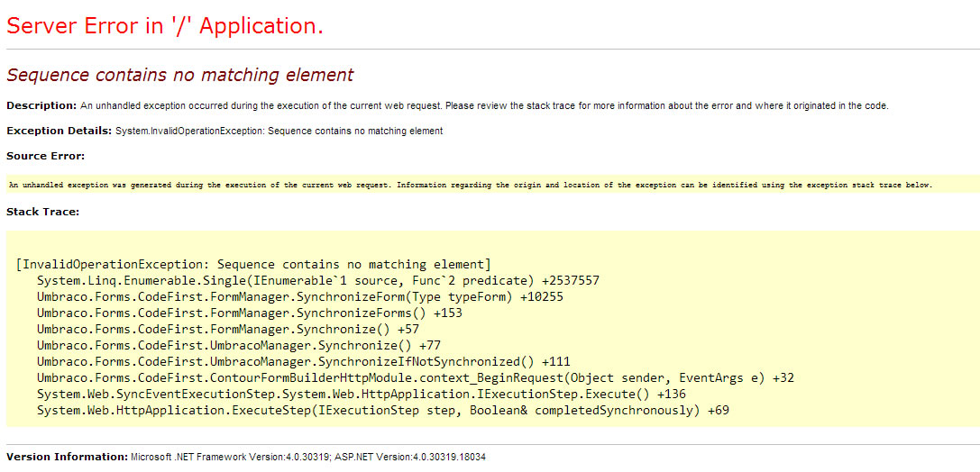Click the 'Stack Trace:' label
The width and height of the screenshot is (980, 472).
click(43, 212)
